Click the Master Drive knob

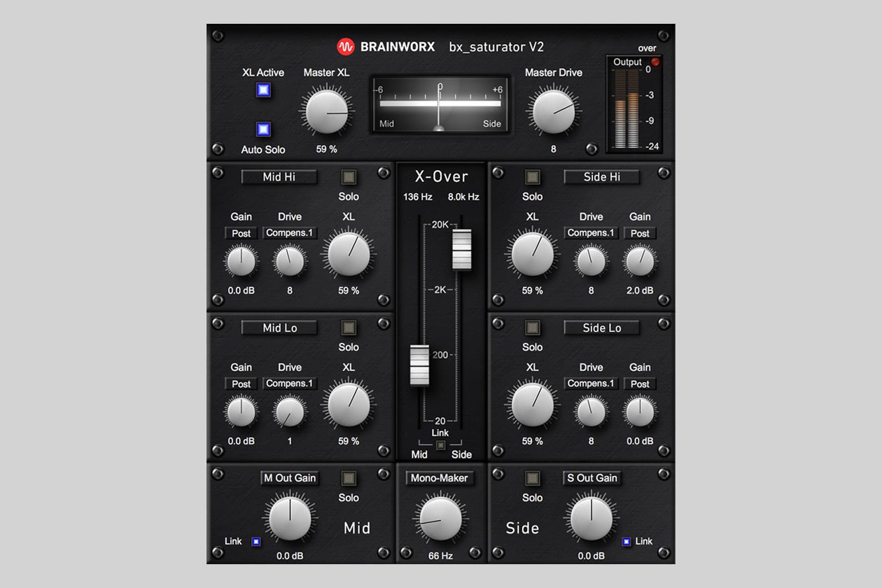click(554, 112)
